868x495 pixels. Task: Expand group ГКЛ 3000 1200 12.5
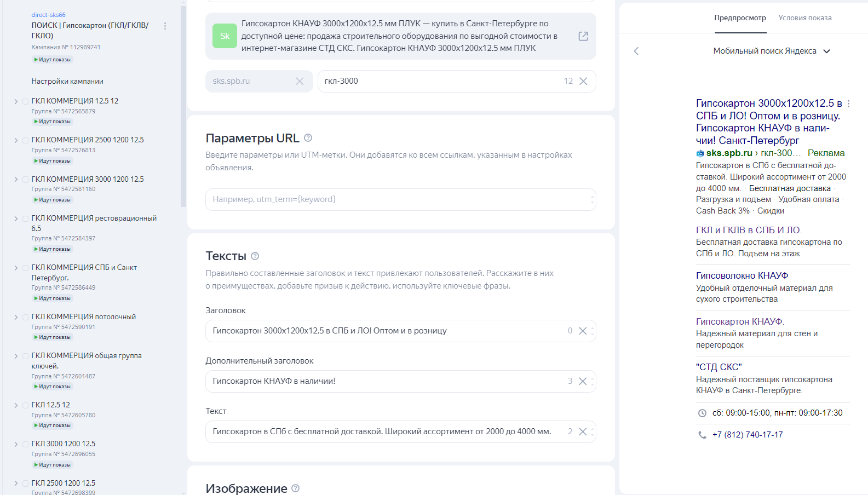16,444
